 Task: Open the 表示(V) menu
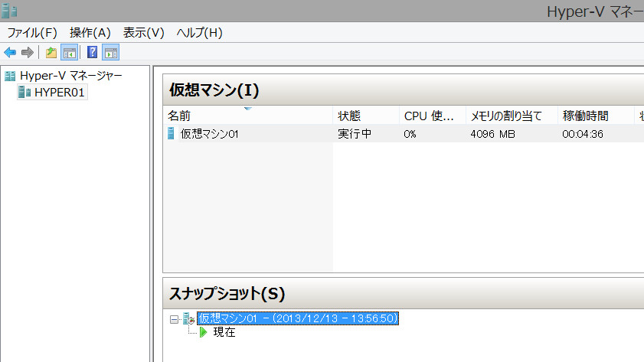point(144,33)
